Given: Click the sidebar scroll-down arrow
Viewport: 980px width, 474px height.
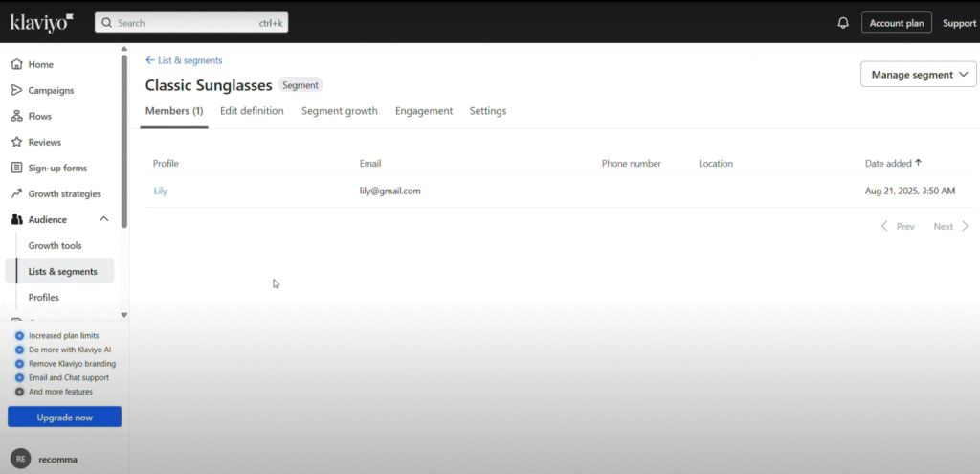Looking at the screenshot, I should 124,314.
